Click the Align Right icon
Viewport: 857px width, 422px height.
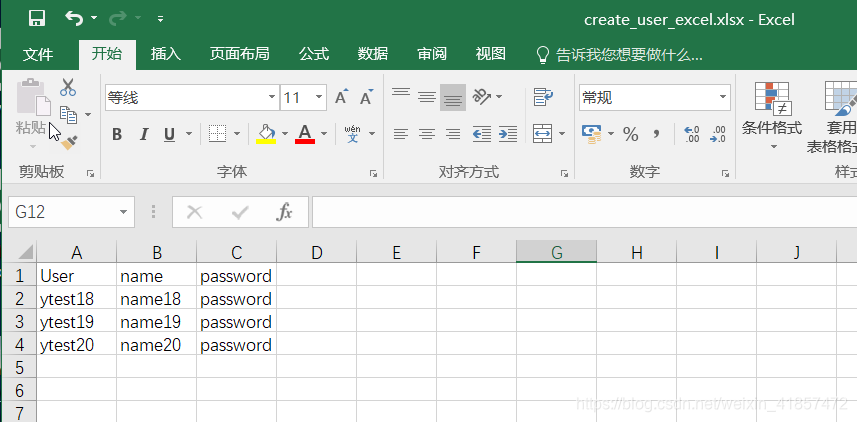(x=453, y=134)
